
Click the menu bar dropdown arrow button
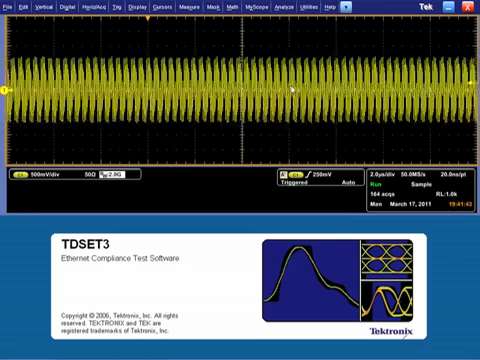pos(346,7)
